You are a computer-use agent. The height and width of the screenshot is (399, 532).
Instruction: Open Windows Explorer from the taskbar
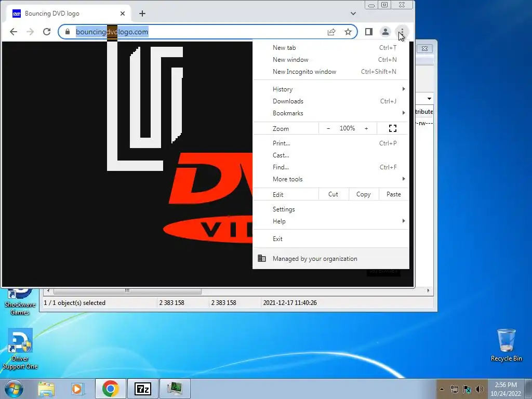click(46, 389)
